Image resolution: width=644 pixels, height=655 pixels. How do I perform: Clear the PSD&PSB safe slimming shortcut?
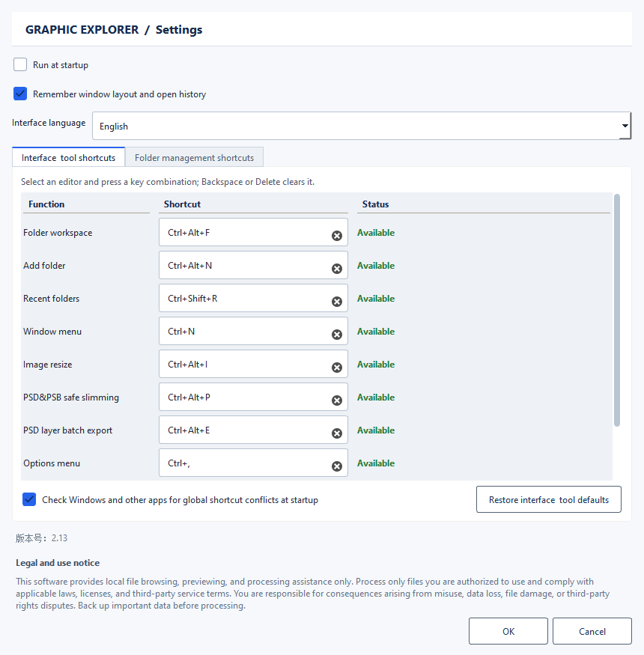[337, 400]
